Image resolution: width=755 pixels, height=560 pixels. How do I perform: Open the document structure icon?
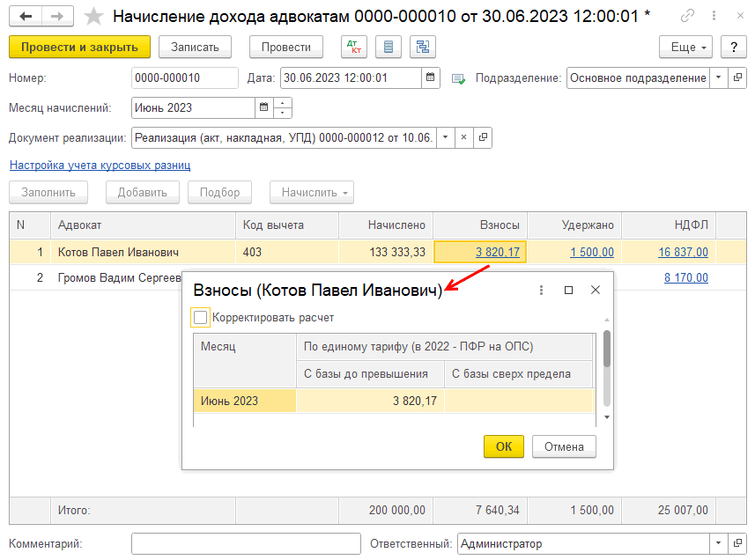click(x=424, y=48)
